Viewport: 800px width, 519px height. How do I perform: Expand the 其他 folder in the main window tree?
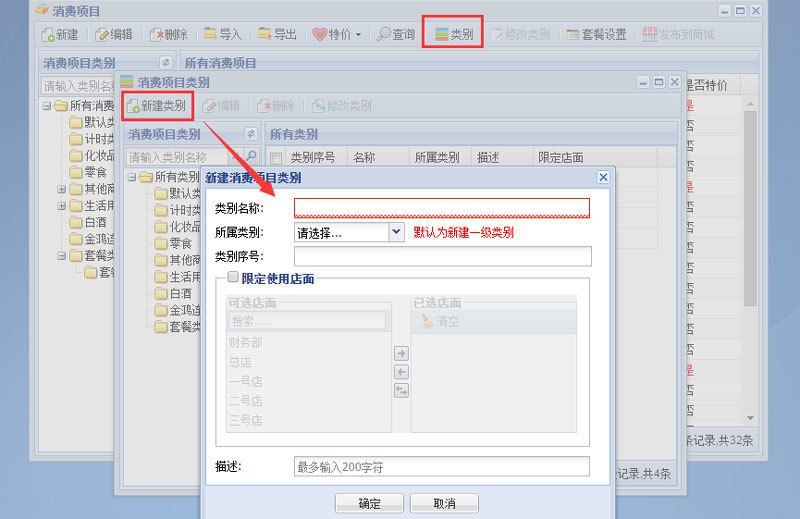point(62,189)
